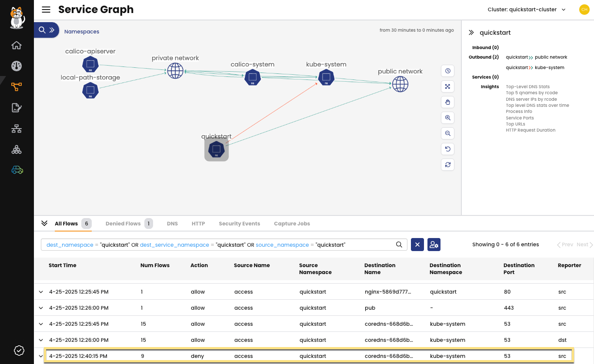The height and width of the screenshot is (364, 594).
Task: Reset the graph layout with undo icon
Action: coord(447,149)
